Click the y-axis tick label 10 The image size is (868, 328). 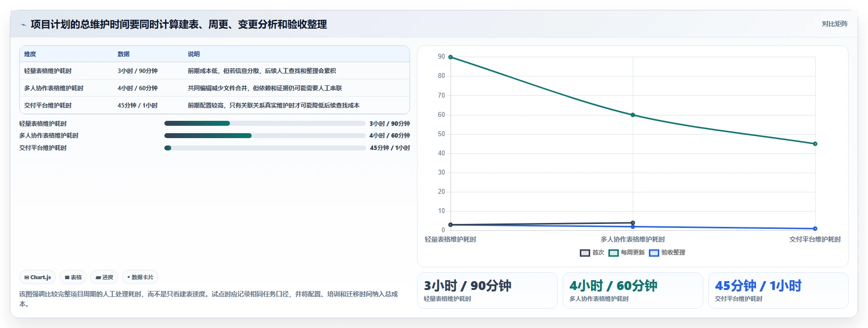coord(441,211)
